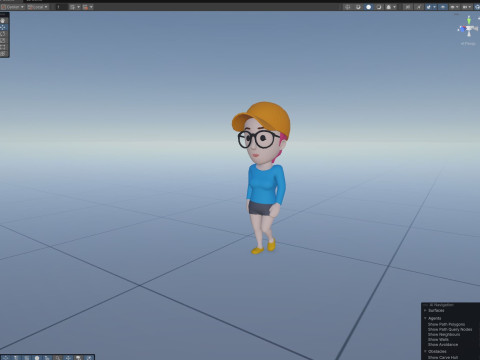
Task: Toggle 2D view mode
Action: pos(407,7)
